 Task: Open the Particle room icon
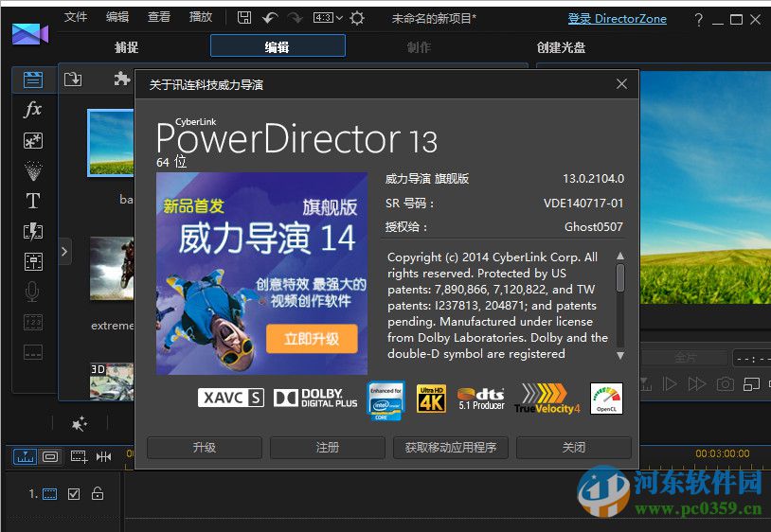click(x=33, y=170)
